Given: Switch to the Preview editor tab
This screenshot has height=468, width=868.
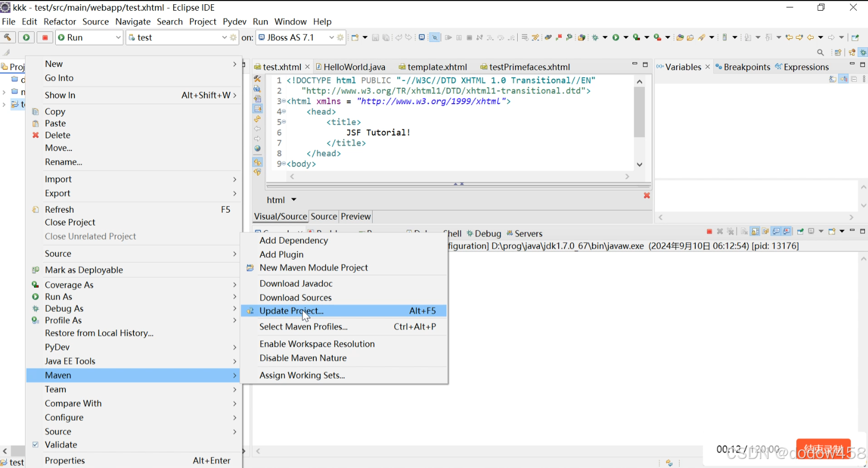Looking at the screenshot, I should pyautogui.click(x=356, y=216).
